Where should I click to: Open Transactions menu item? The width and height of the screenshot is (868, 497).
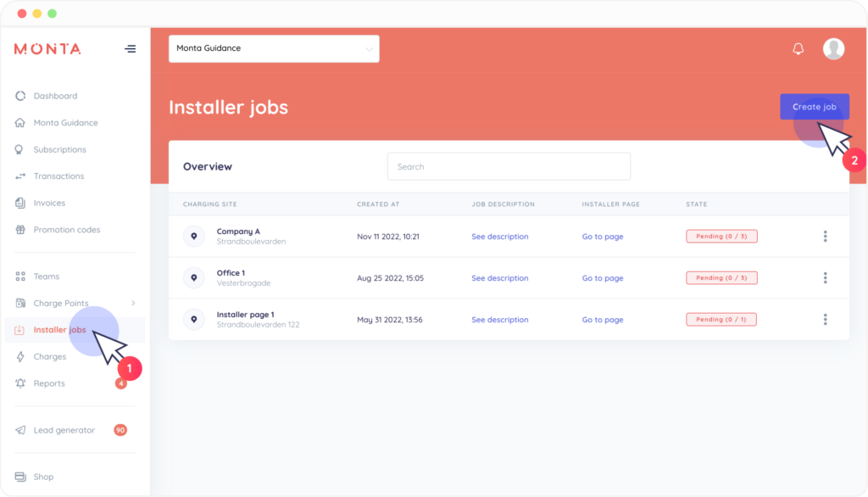coord(58,176)
